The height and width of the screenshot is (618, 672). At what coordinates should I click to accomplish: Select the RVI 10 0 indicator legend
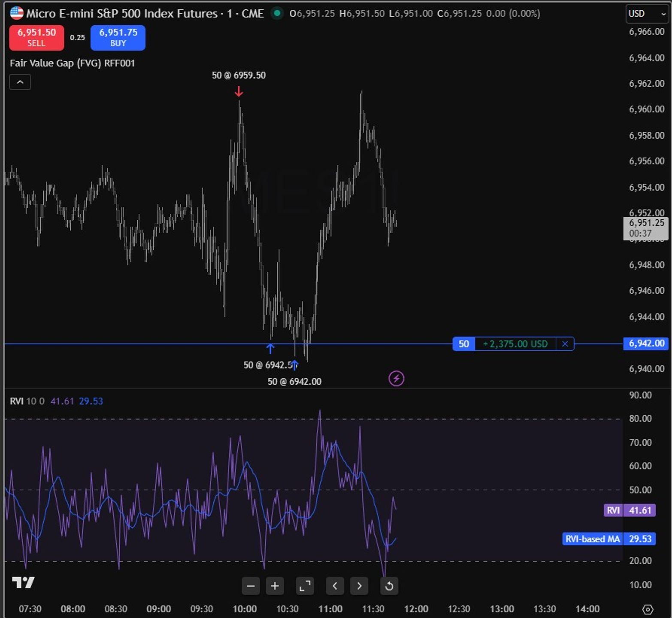click(x=27, y=401)
